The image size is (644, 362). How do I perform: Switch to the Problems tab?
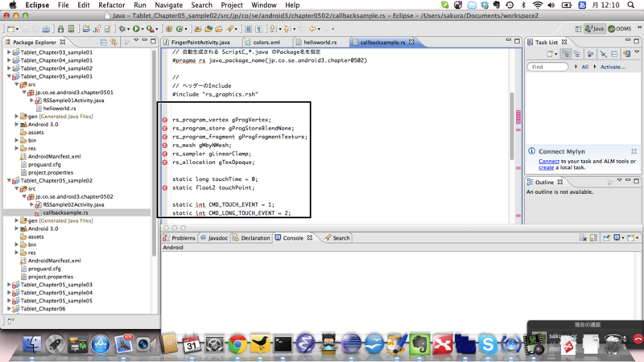click(x=180, y=238)
